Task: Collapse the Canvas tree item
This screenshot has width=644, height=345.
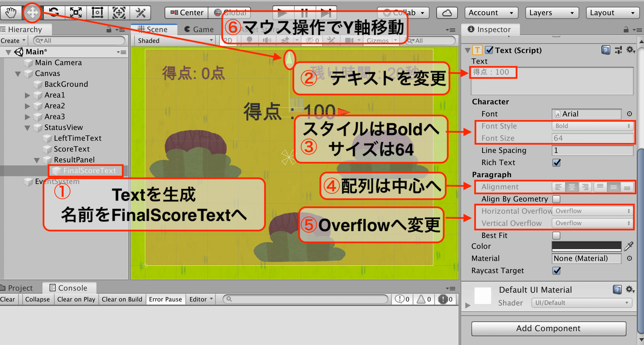Action: pos(18,74)
